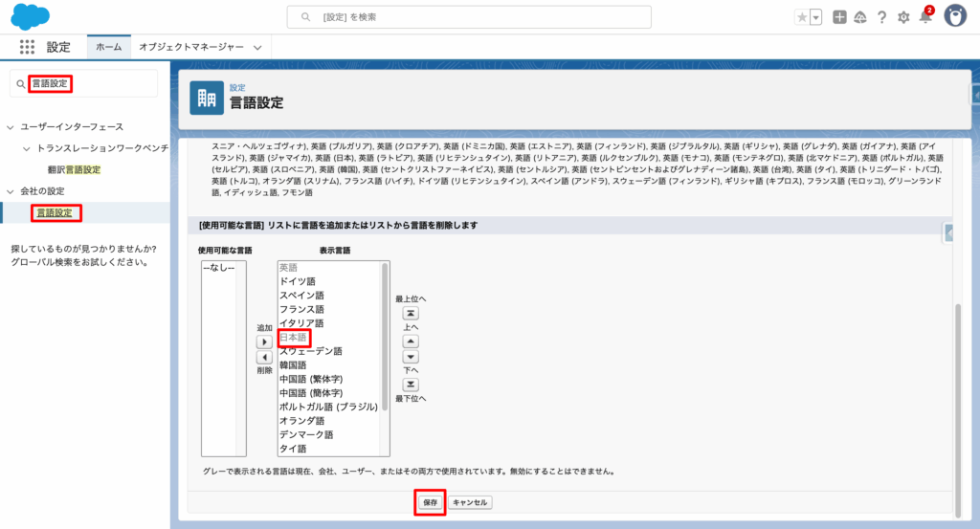Click the [設定] を検索 search field

[x=469, y=17]
